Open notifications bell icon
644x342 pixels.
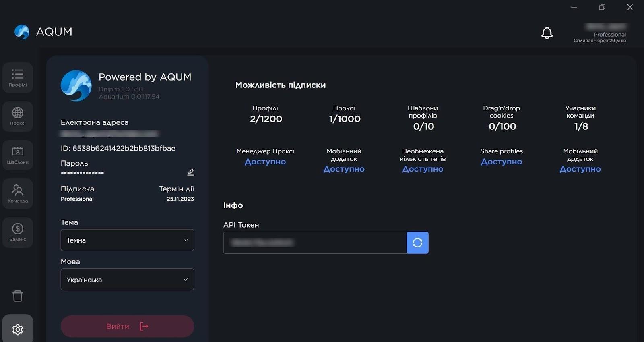547,33
